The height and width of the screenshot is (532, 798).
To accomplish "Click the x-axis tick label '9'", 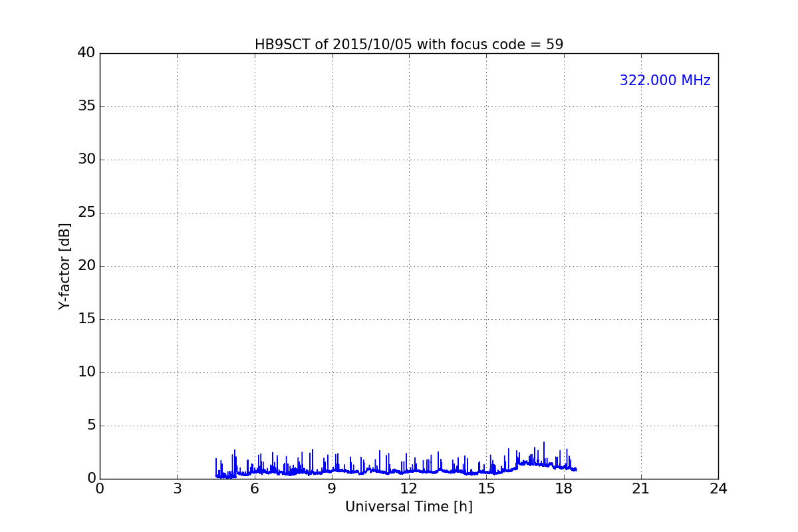I will (x=332, y=489).
